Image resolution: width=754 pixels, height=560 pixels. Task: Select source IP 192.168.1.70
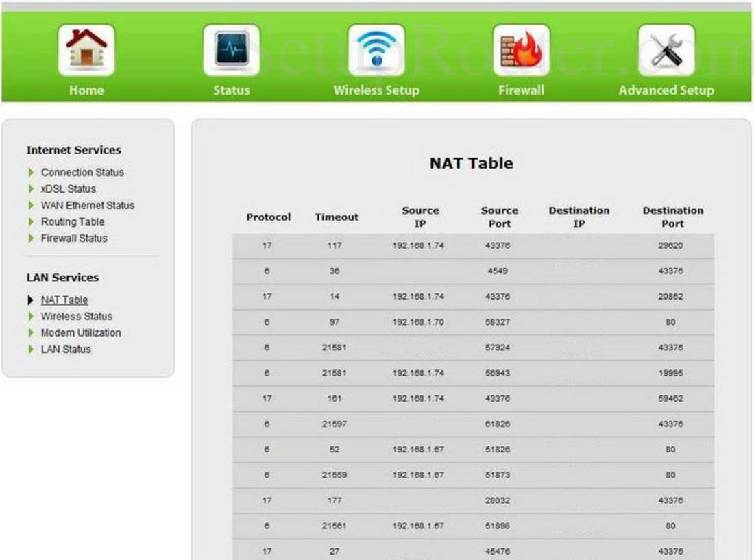pos(418,321)
